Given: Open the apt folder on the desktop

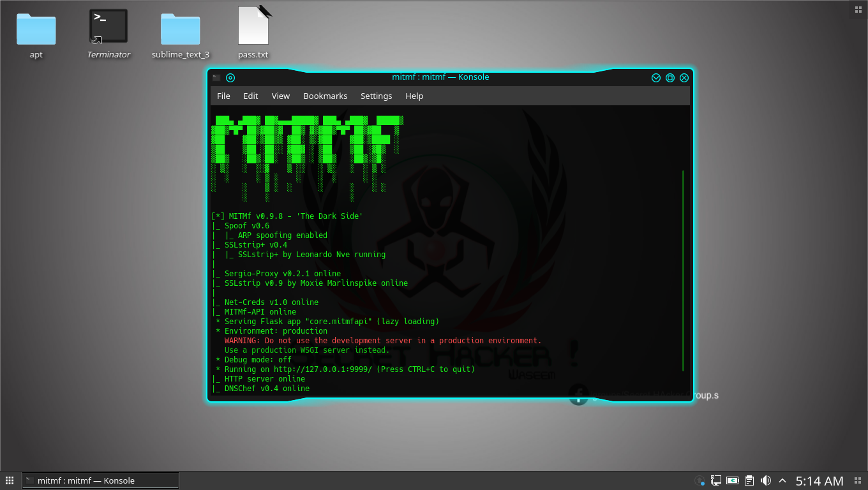Looking at the screenshot, I should (36, 35).
